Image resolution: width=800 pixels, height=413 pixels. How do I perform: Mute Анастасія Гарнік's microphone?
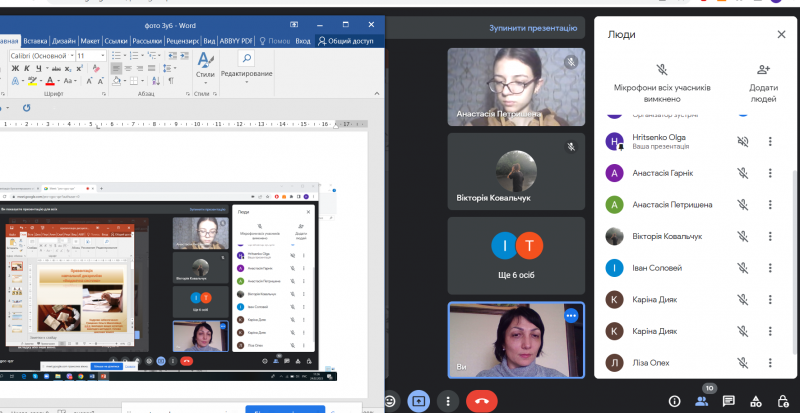tap(742, 174)
